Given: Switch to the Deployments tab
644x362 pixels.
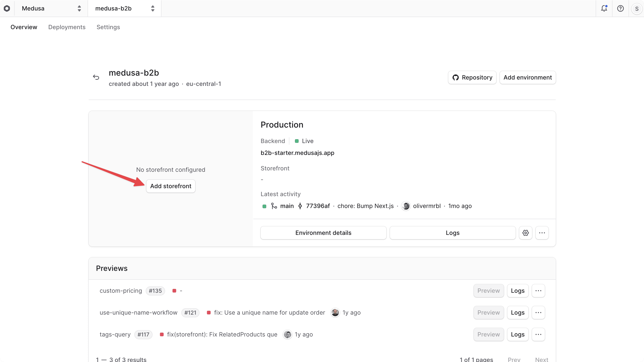Looking at the screenshot, I should point(67,27).
